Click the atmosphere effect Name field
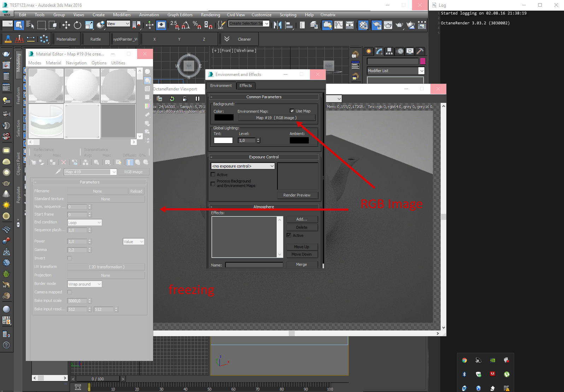The height and width of the screenshot is (392, 564). 254,265
